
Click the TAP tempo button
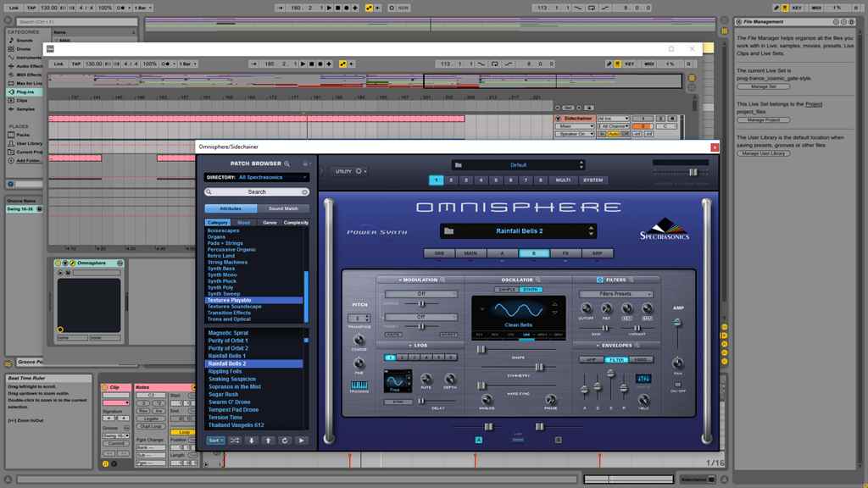point(76,64)
